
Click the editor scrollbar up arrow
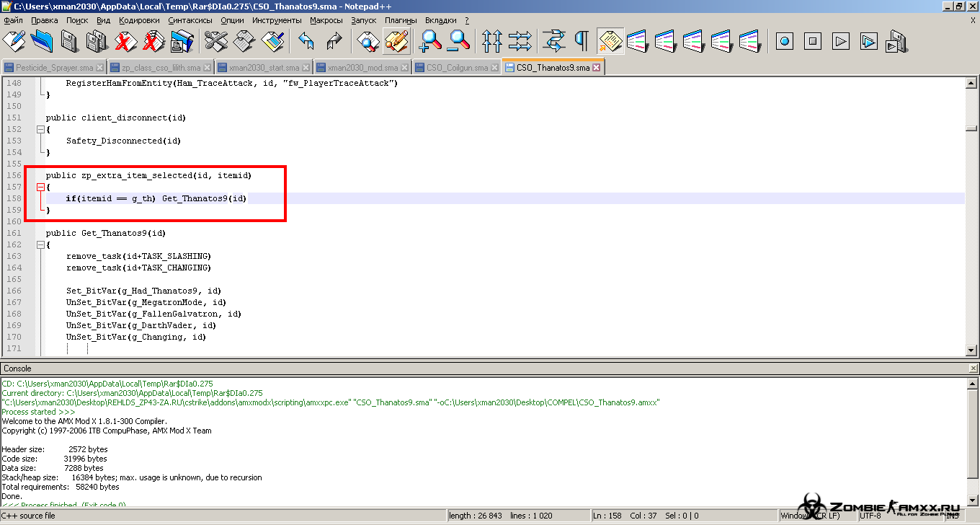971,84
